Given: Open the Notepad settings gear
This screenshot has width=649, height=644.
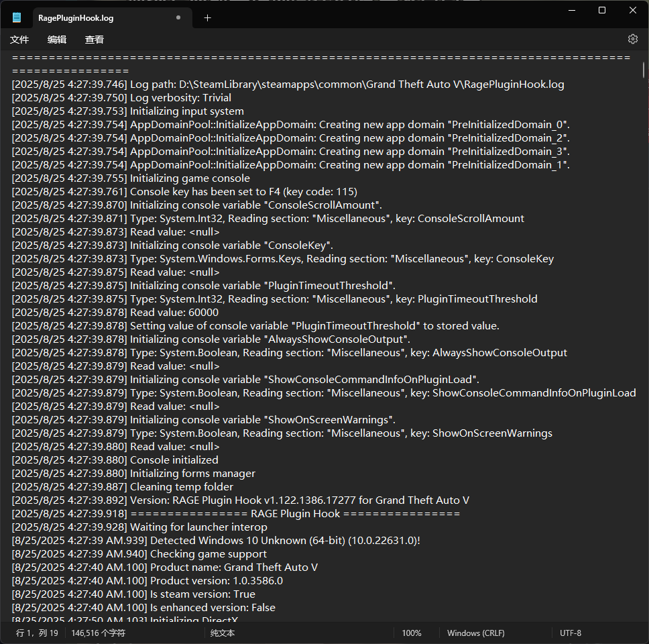Looking at the screenshot, I should pos(632,39).
